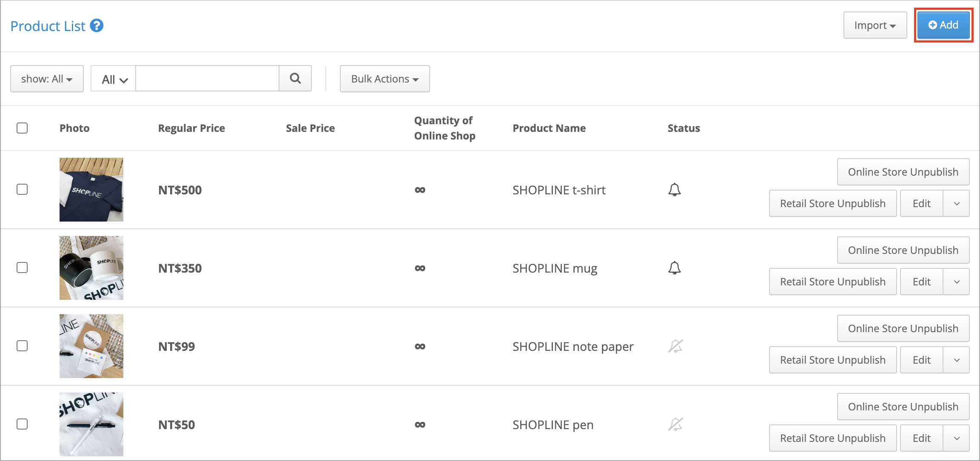
Task: Click the Status column header
Action: [x=684, y=128]
